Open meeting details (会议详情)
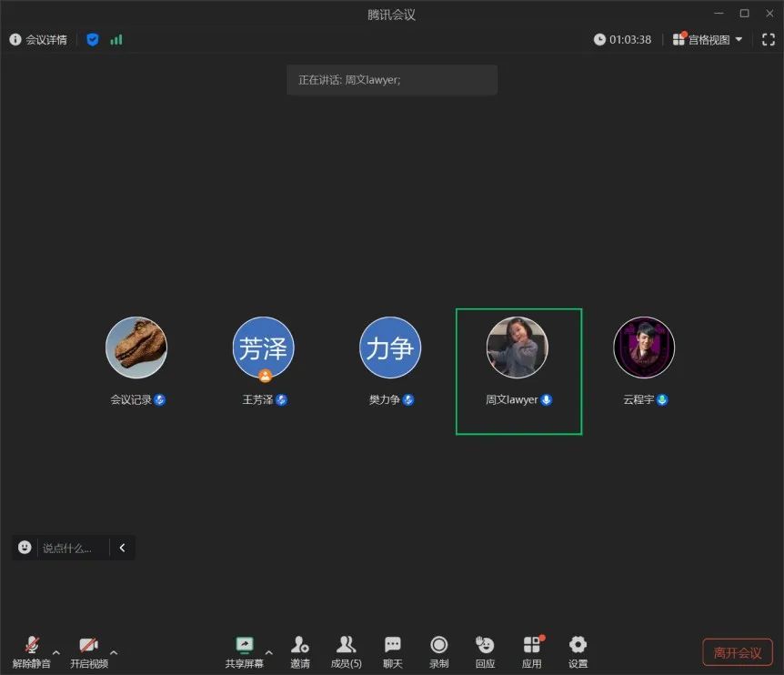Screen dimensions: 784x675 38,39
